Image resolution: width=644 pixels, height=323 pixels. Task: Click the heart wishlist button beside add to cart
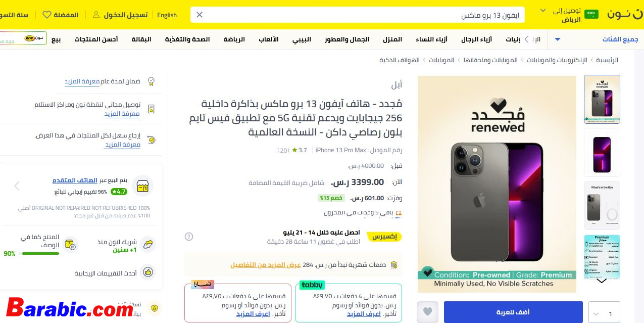pyautogui.click(x=428, y=312)
